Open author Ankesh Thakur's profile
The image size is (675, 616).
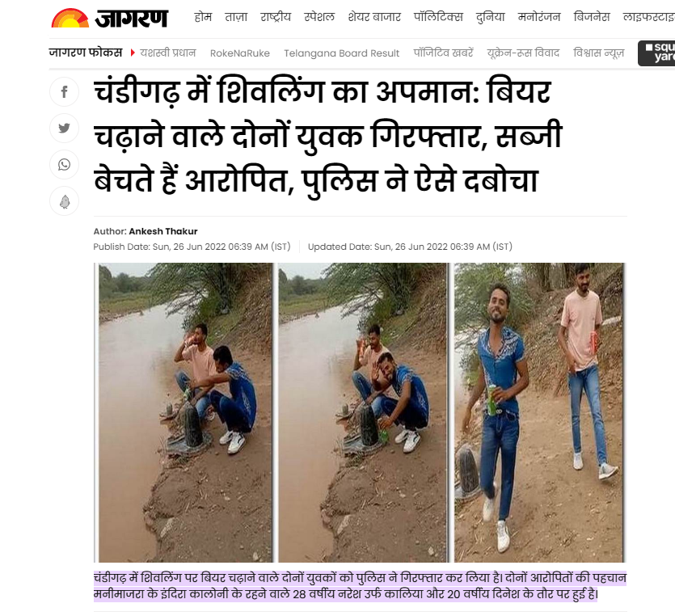[x=163, y=231]
